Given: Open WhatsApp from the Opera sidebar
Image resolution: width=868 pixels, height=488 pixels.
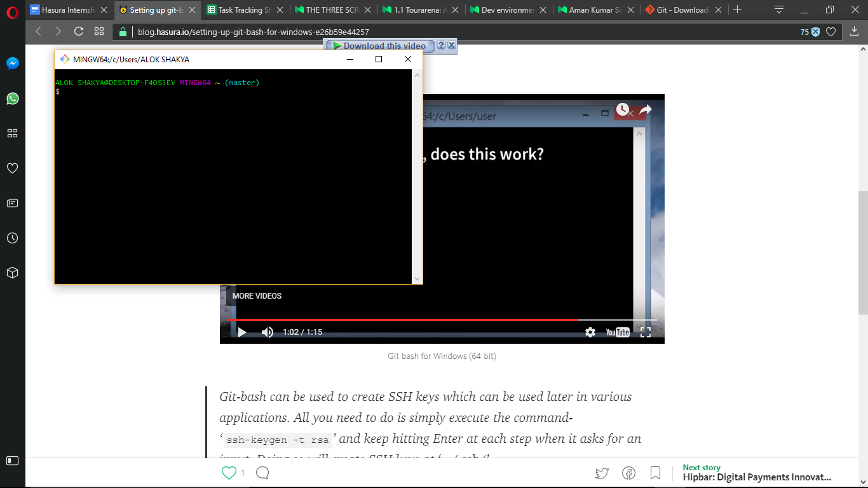Looking at the screenshot, I should pos(12,98).
